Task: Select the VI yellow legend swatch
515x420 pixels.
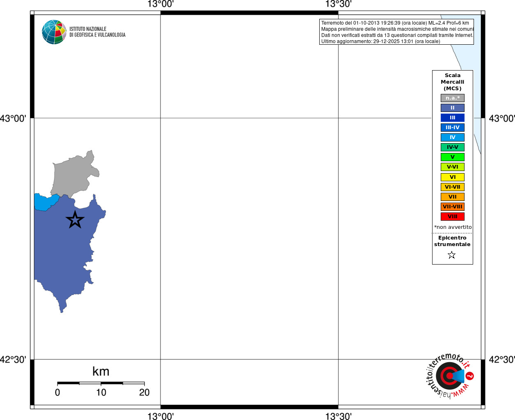Action: 453,177
